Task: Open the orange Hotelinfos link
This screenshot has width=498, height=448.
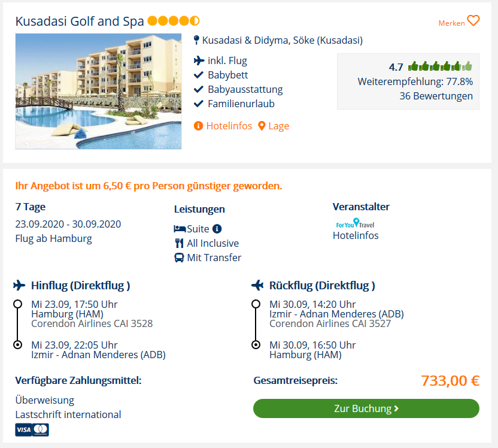Action: pyautogui.click(x=229, y=126)
